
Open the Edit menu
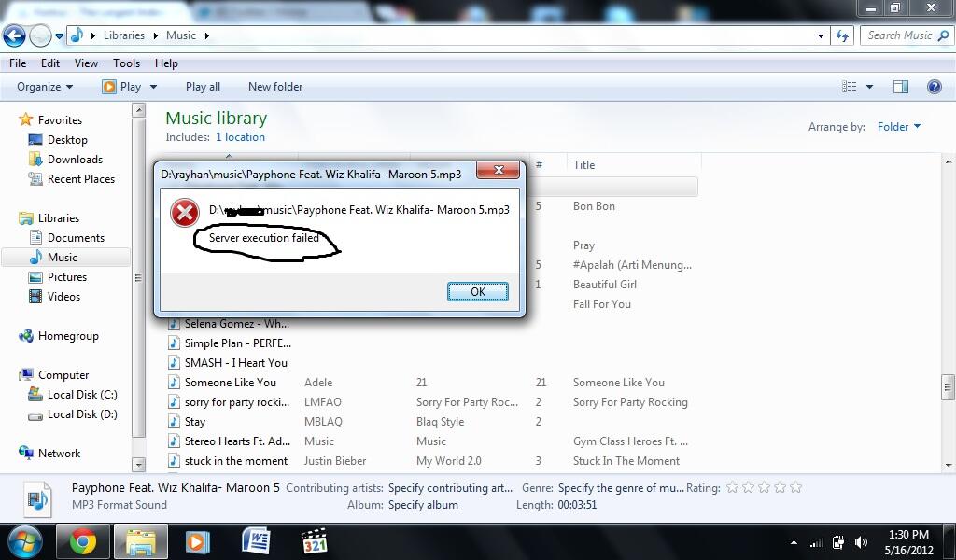point(50,63)
